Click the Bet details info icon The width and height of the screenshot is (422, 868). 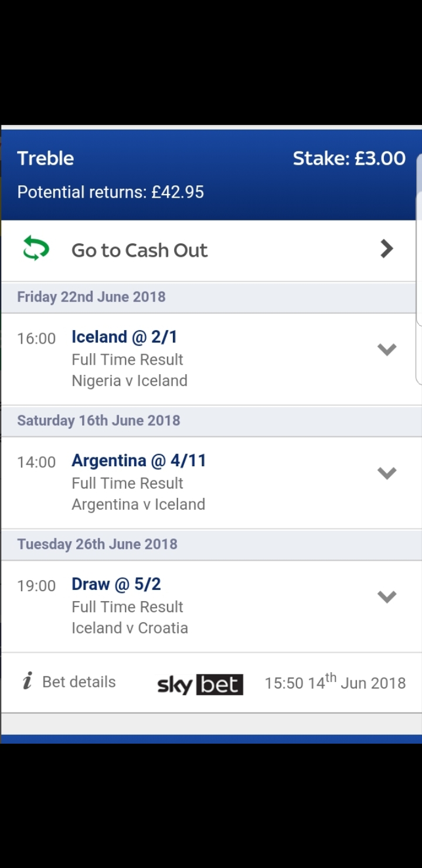27,681
